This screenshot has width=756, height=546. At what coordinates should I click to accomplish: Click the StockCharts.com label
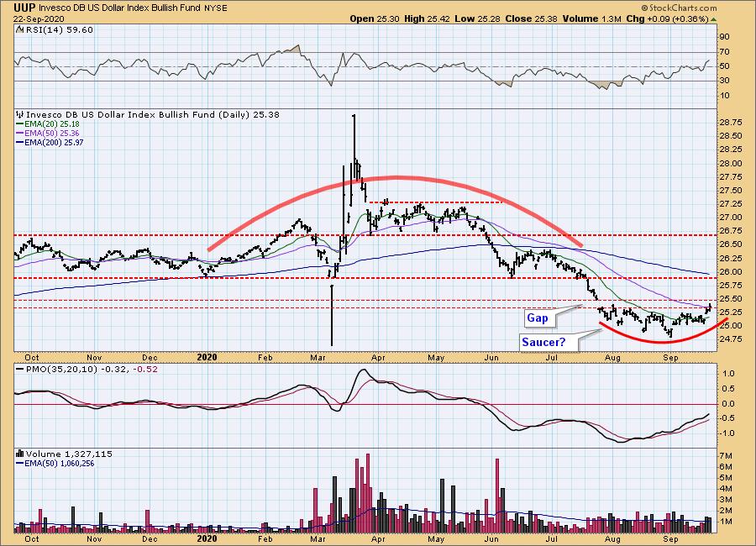[679, 8]
